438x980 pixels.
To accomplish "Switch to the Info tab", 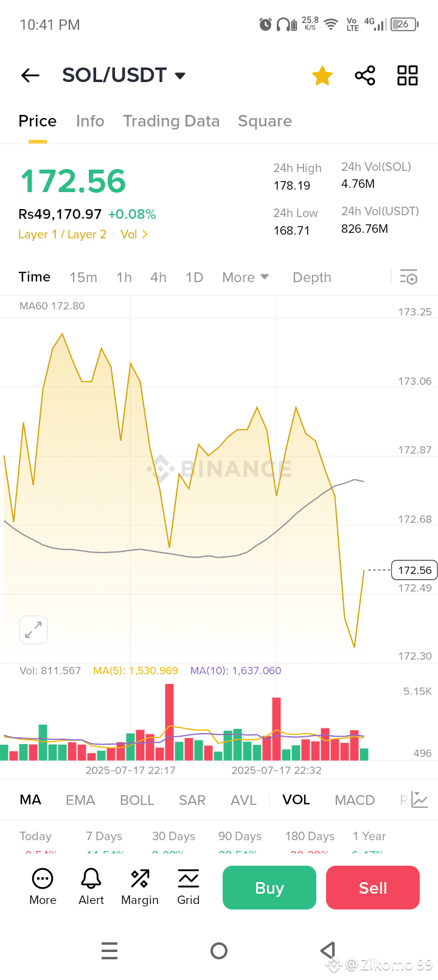I will pyautogui.click(x=90, y=121).
